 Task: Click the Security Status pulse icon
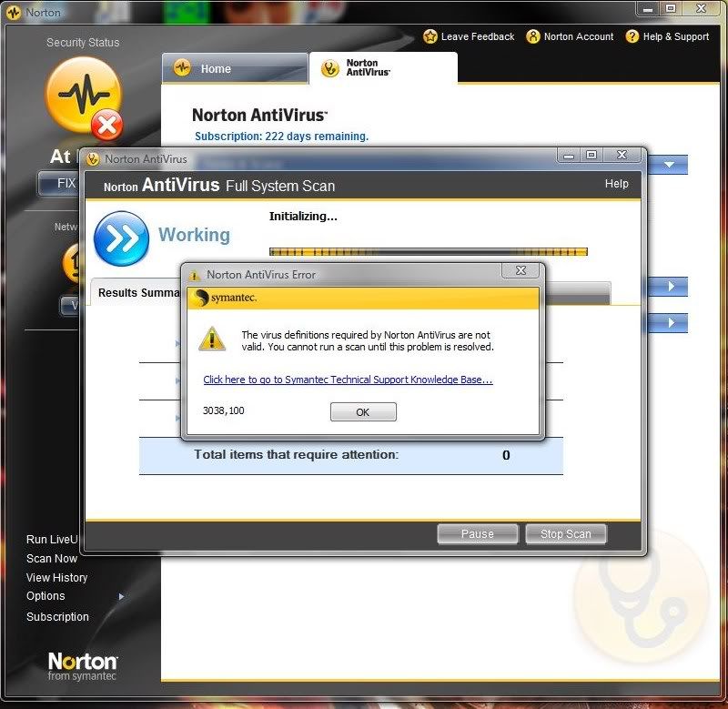click(83, 95)
